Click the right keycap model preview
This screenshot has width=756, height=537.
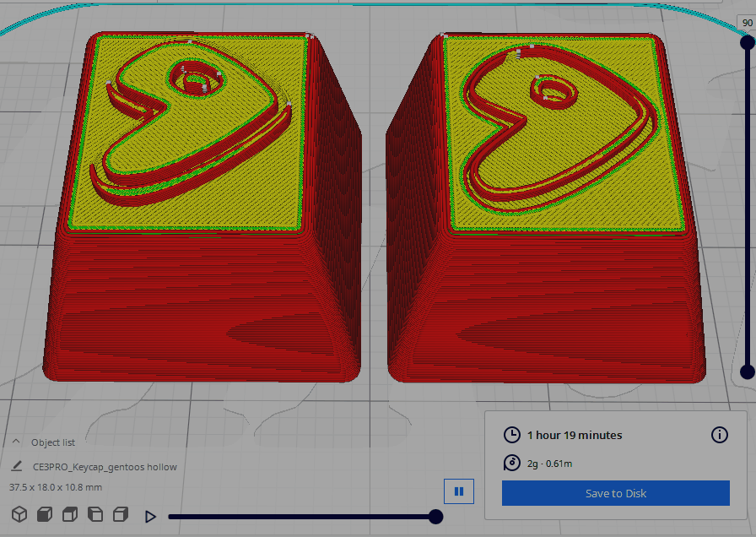click(546, 208)
